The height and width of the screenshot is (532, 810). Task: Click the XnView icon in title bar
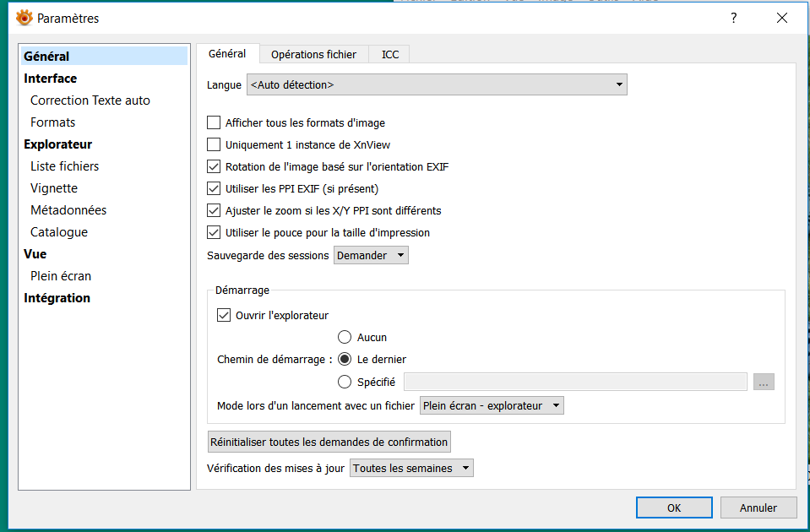[24, 18]
